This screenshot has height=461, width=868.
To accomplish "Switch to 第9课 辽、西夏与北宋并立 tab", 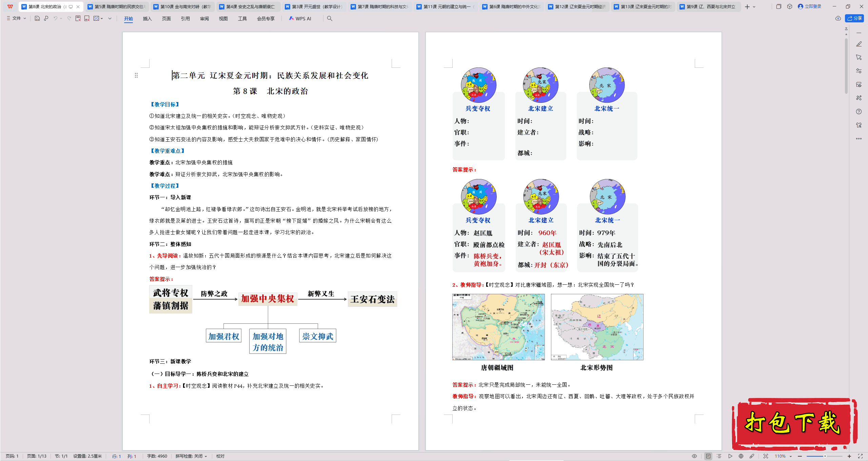I will [709, 7].
